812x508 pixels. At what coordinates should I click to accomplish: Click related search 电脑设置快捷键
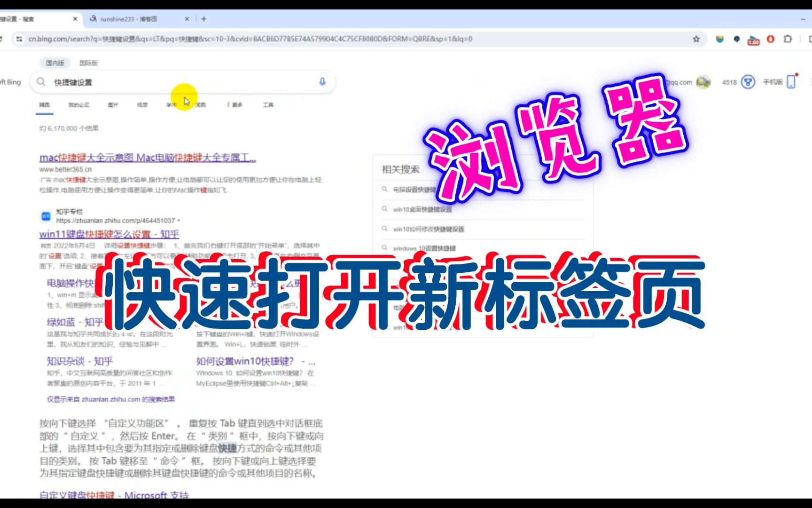[x=414, y=190]
